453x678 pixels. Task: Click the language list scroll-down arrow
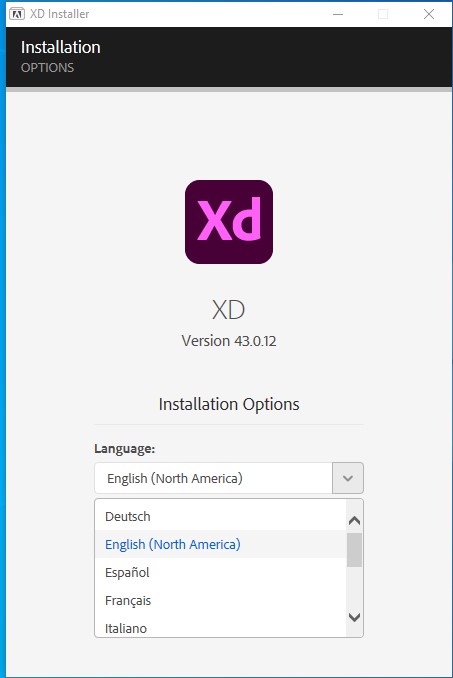coord(354,617)
